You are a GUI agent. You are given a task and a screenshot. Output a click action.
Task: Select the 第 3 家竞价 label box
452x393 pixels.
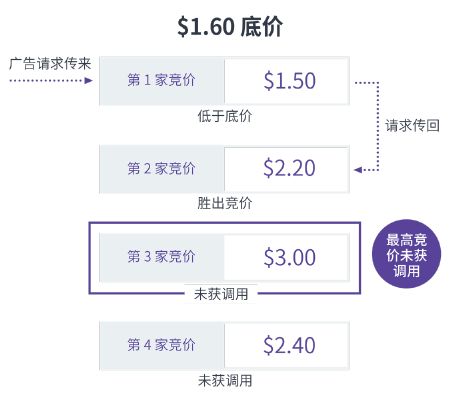click(162, 257)
